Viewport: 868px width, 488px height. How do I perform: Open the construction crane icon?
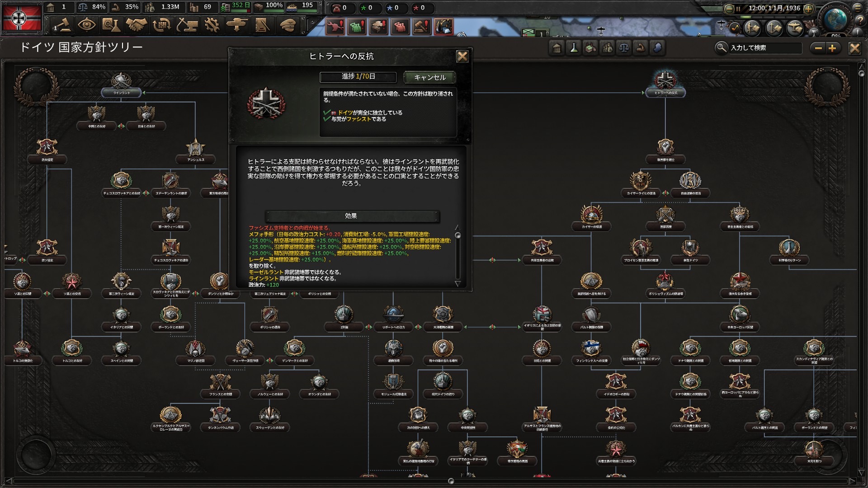[187, 25]
